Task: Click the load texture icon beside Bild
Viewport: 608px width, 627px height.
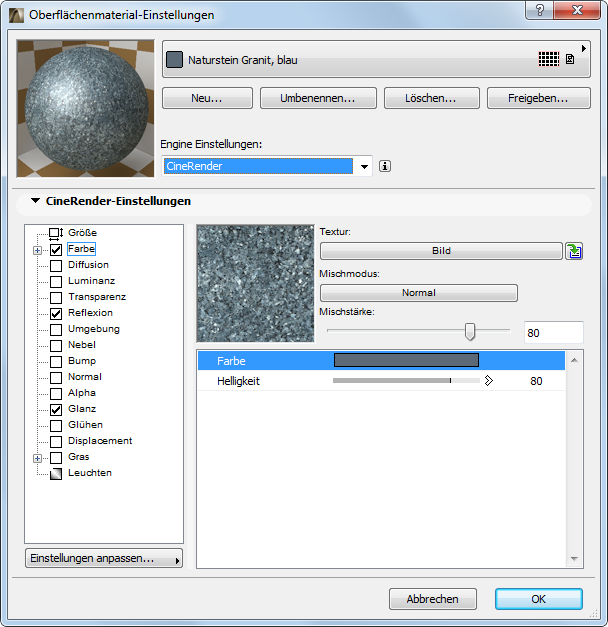Action: pyautogui.click(x=574, y=251)
